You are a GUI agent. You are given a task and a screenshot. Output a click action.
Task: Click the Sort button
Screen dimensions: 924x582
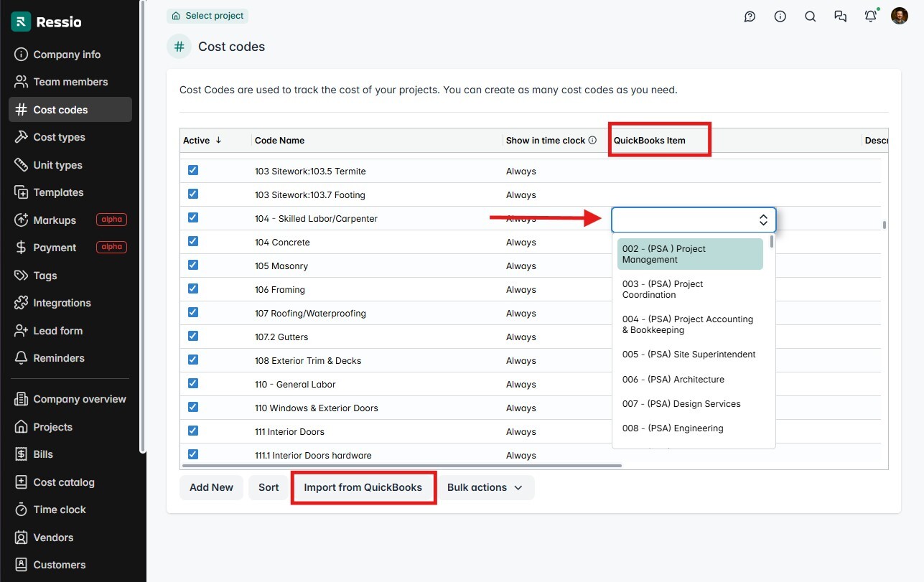[x=269, y=487]
